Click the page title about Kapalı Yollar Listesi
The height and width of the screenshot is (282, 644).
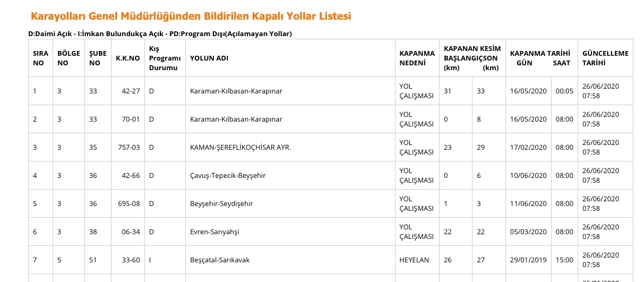point(191,16)
